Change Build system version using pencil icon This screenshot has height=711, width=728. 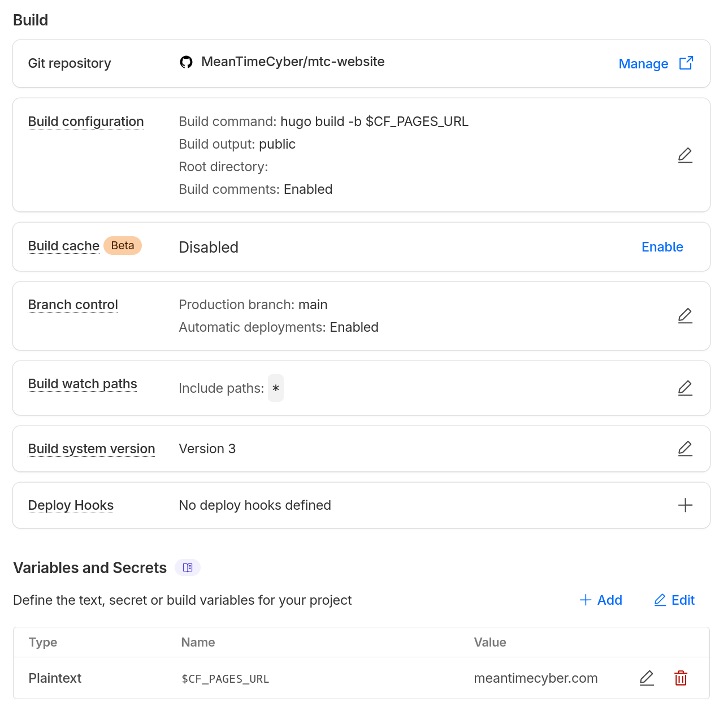(x=685, y=448)
